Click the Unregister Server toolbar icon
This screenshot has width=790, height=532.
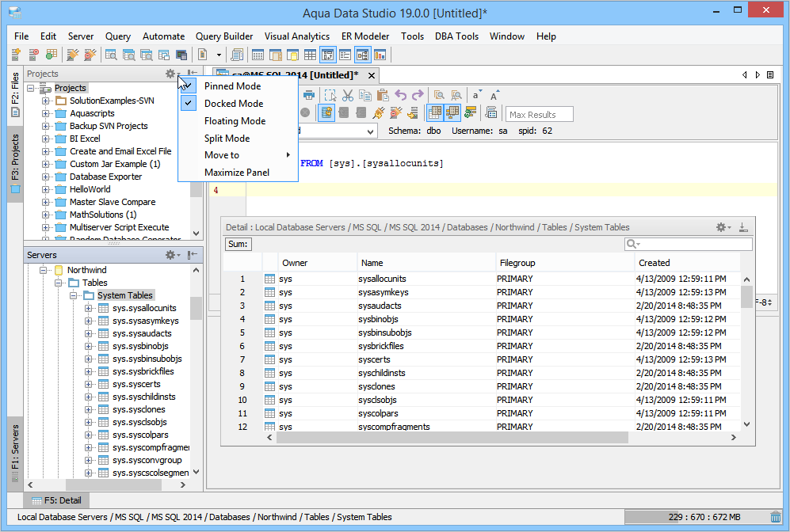[33, 55]
